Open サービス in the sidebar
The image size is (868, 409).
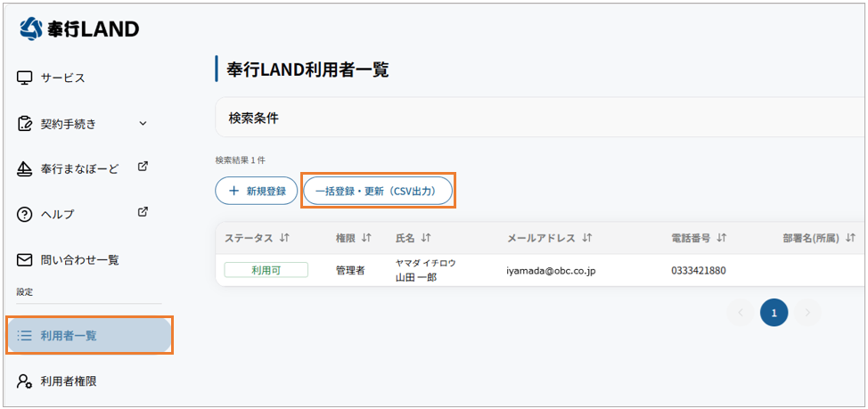click(62, 78)
